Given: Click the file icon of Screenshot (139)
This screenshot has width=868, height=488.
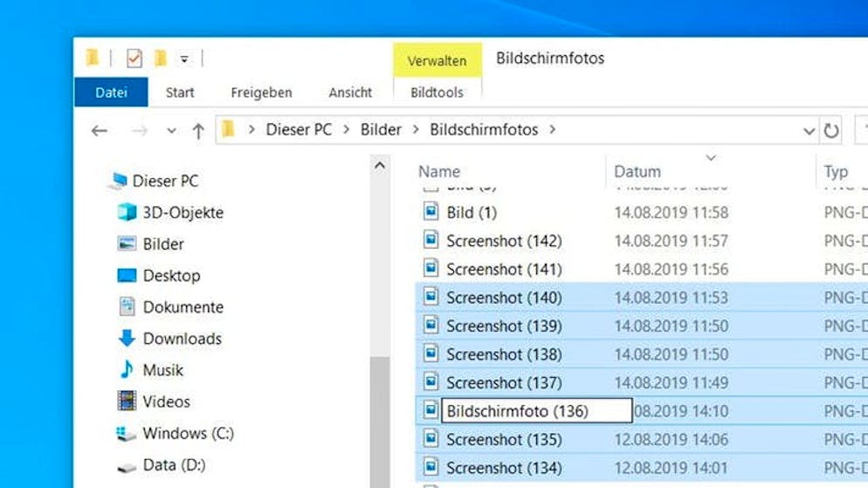Looking at the screenshot, I should pyautogui.click(x=431, y=325).
